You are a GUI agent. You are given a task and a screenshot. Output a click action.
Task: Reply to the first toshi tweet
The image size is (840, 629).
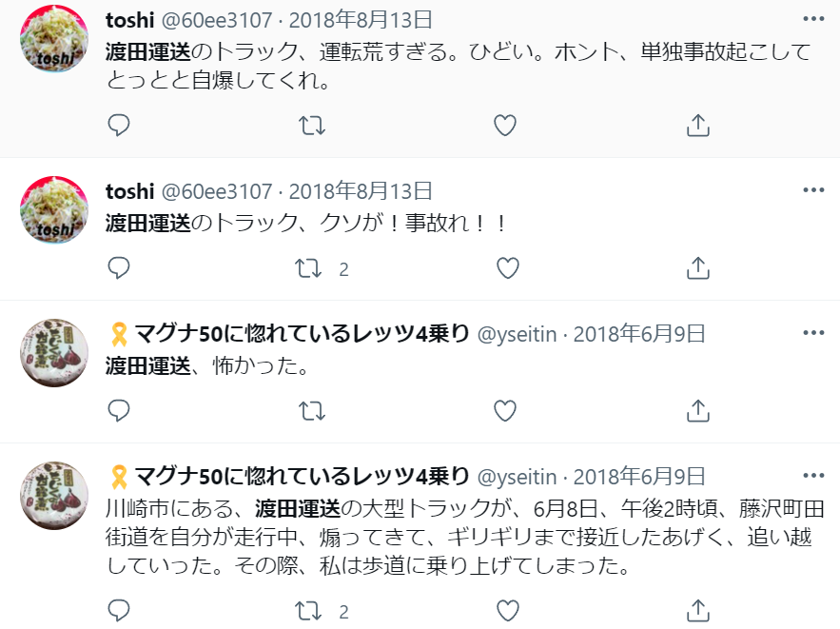(x=119, y=125)
